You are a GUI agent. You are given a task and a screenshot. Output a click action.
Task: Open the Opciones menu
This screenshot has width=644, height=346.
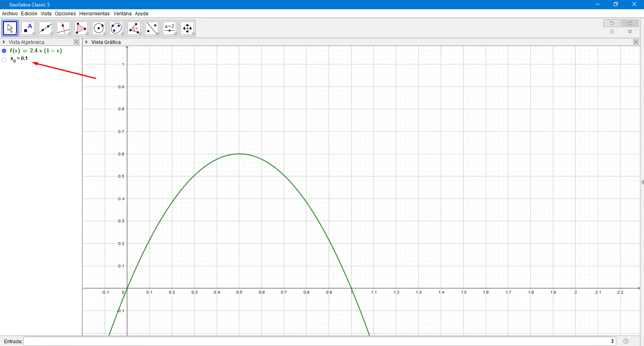tap(65, 14)
